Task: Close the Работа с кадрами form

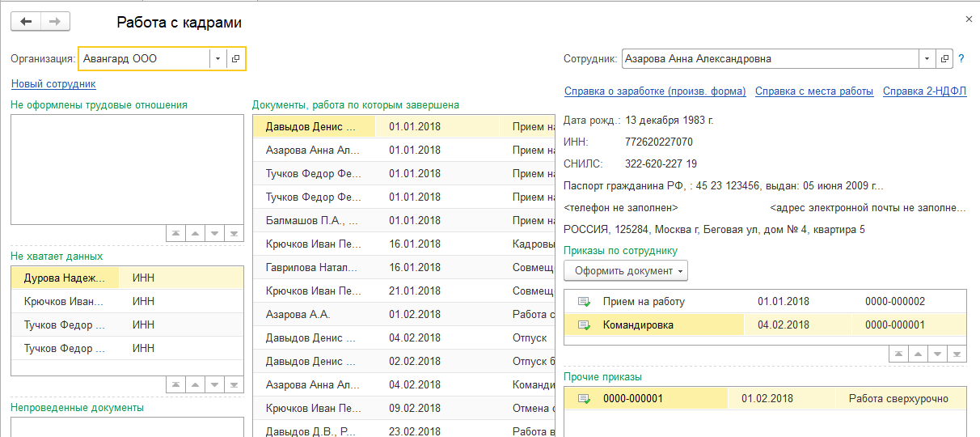Action: tap(969, 18)
